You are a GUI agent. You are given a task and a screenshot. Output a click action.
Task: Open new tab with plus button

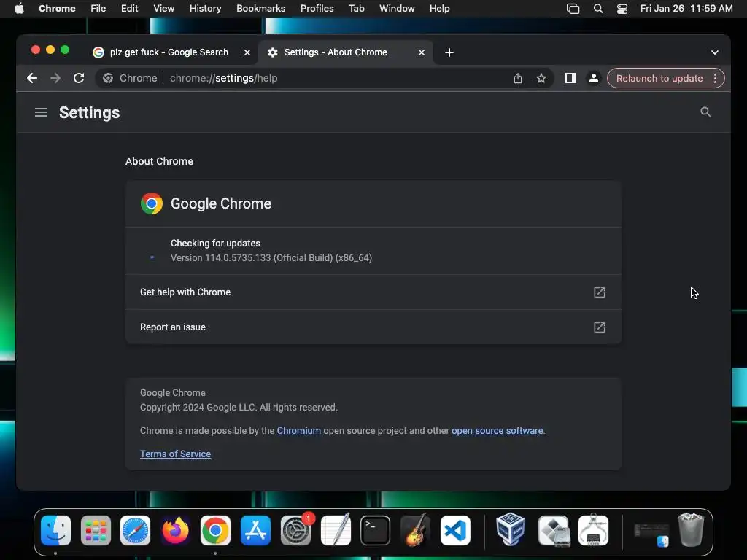coord(449,52)
